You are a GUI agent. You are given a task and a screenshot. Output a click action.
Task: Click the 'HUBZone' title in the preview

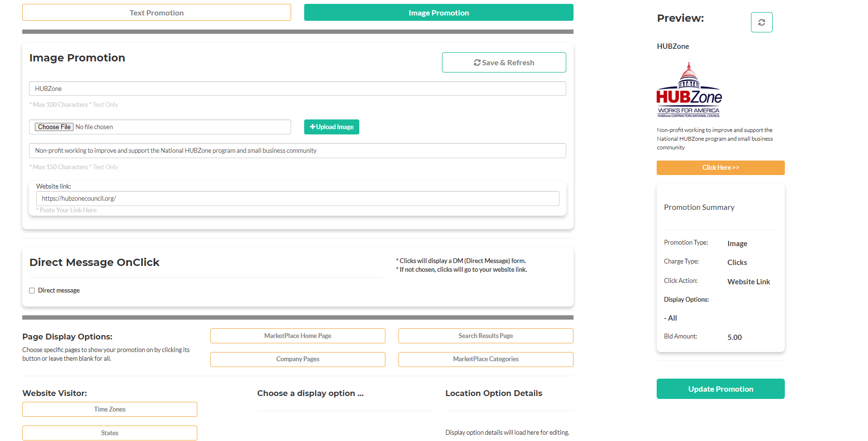click(x=673, y=46)
